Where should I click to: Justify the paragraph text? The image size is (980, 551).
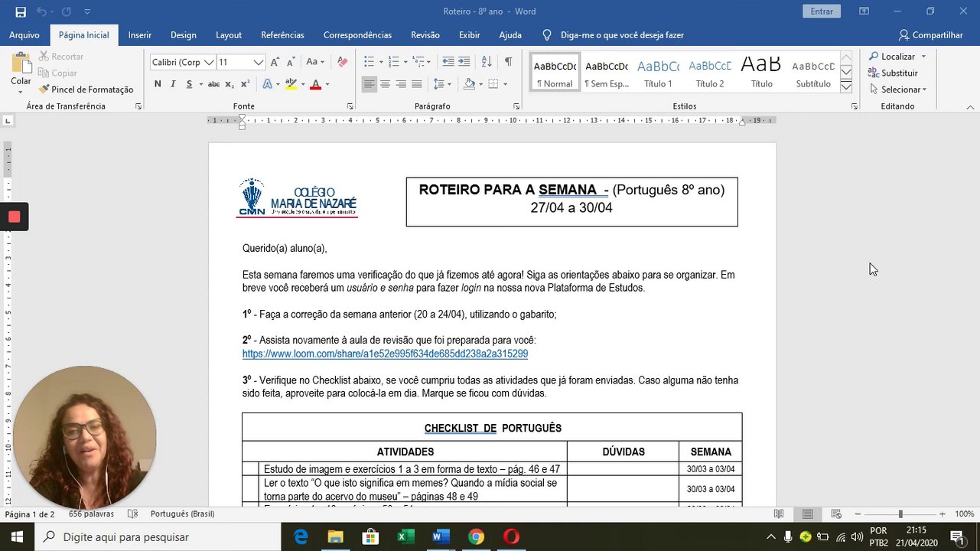[x=417, y=84]
